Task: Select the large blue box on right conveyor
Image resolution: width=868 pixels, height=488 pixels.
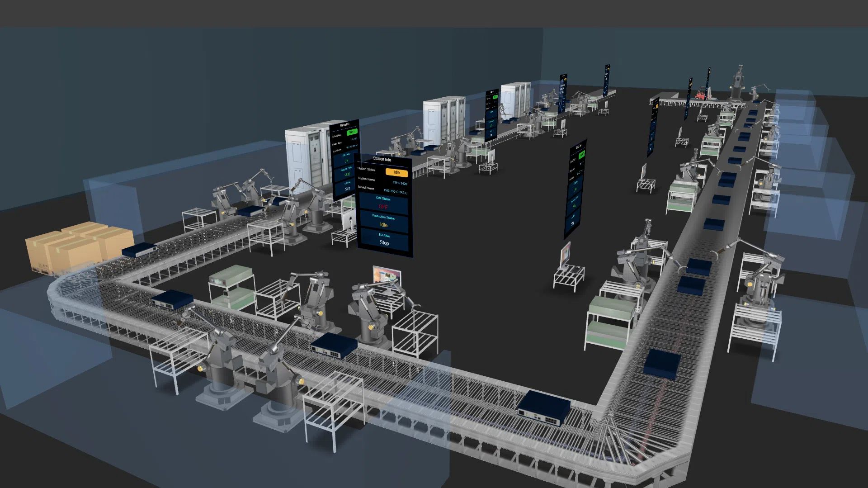Action: click(662, 364)
